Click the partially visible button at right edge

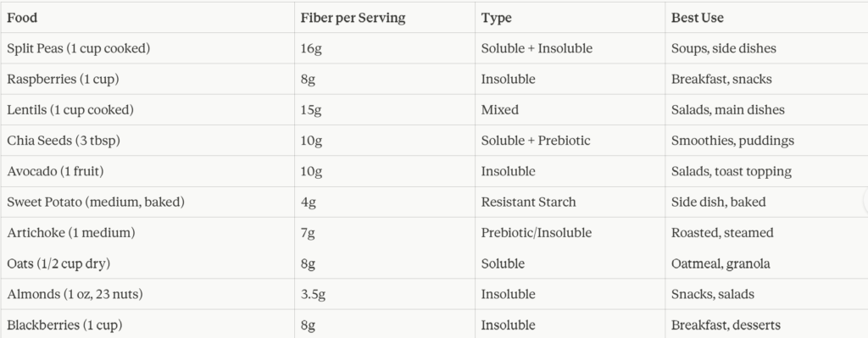[865, 201]
